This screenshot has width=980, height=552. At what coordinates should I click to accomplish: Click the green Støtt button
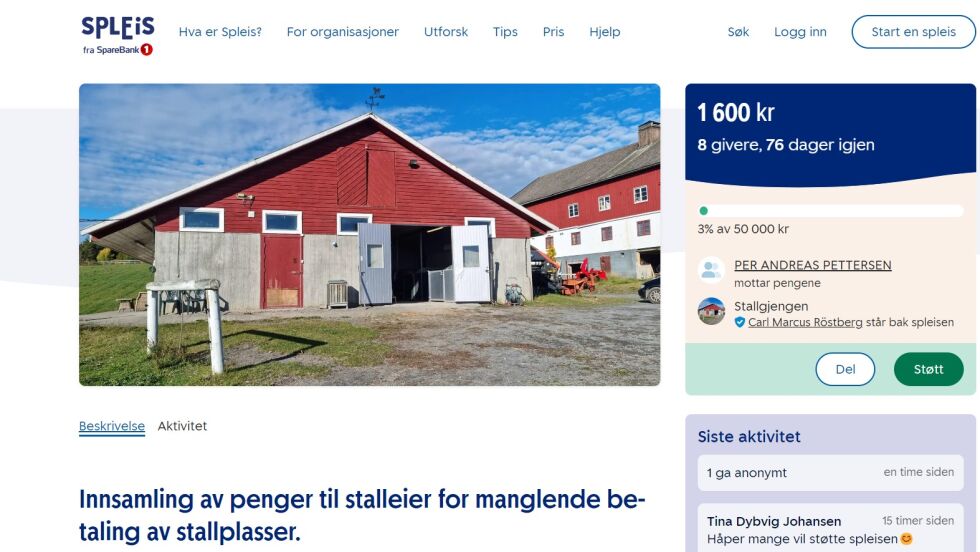pyautogui.click(x=928, y=369)
